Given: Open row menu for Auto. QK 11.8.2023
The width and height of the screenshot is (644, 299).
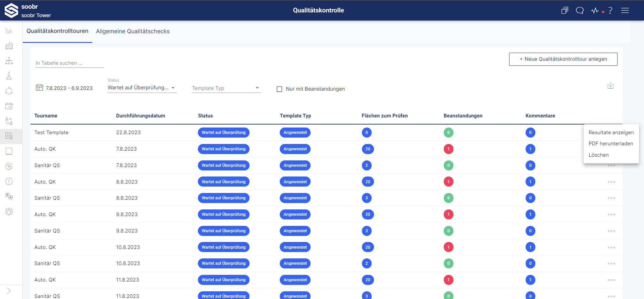Looking at the screenshot, I should (x=611, y=280).
